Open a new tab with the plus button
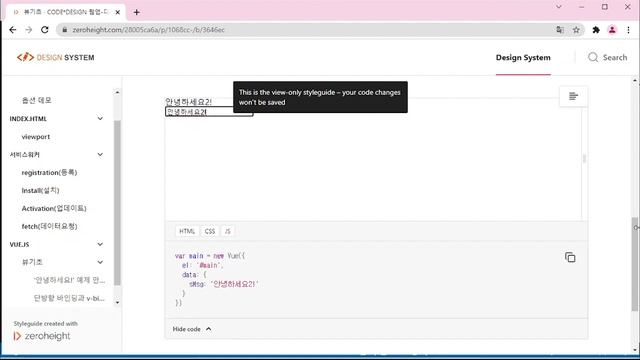Image resolution: width=640 pixels, height=360 pixels. (x=136, y=12)
